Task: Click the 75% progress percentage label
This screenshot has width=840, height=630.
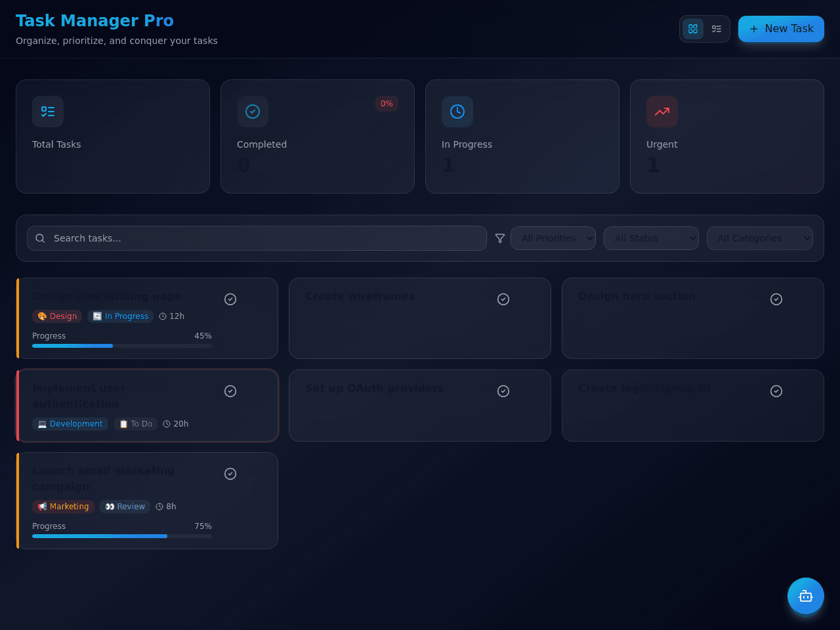Action: (203, 526)
